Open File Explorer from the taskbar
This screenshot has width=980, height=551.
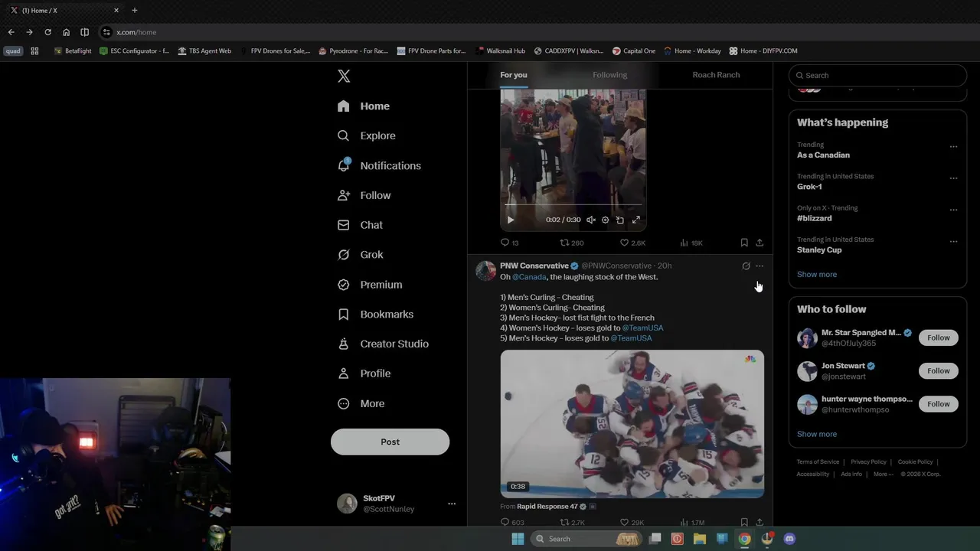pyautogui.click(x=700, y=539)
